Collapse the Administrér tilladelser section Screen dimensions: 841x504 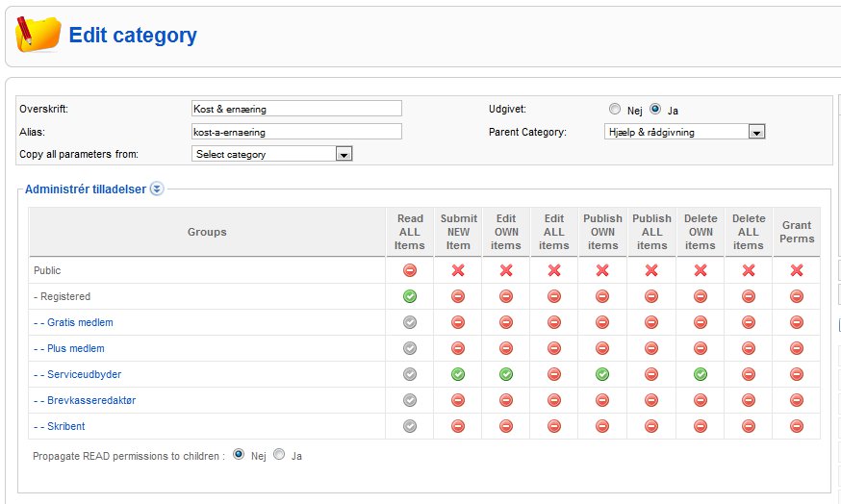(x=157, y=189)
